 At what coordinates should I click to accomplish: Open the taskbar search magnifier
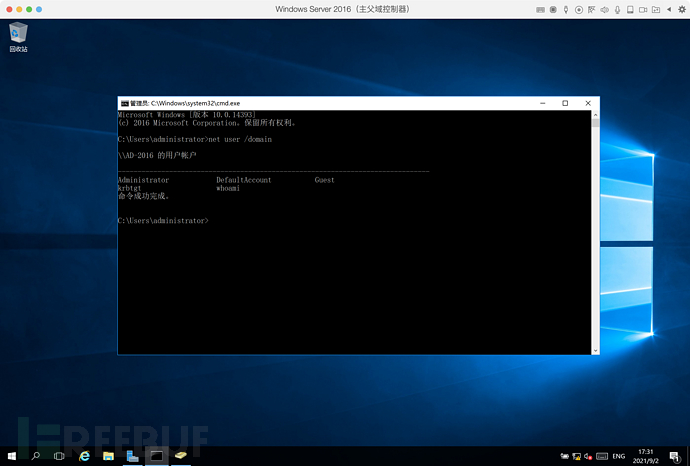coord(36,456)
